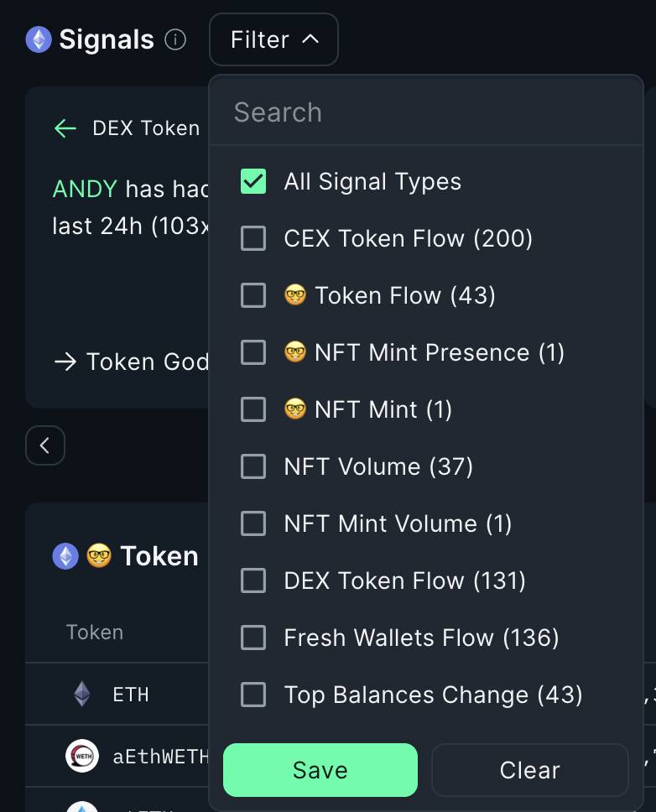Open the Signals info icon
Image resolution: width=656 pixels, height=812 pixels.
[x=175, y=39]
